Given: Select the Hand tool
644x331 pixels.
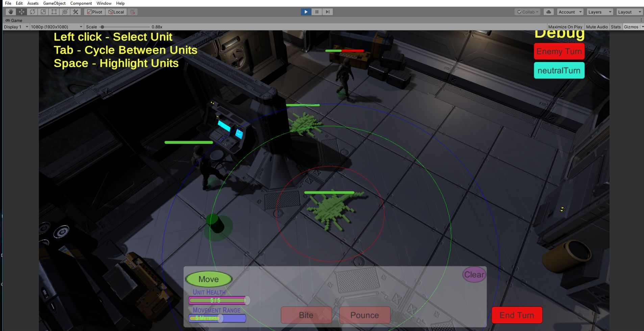Looking at the screenshot, I should pyautogui.click(x=10, y=12).
